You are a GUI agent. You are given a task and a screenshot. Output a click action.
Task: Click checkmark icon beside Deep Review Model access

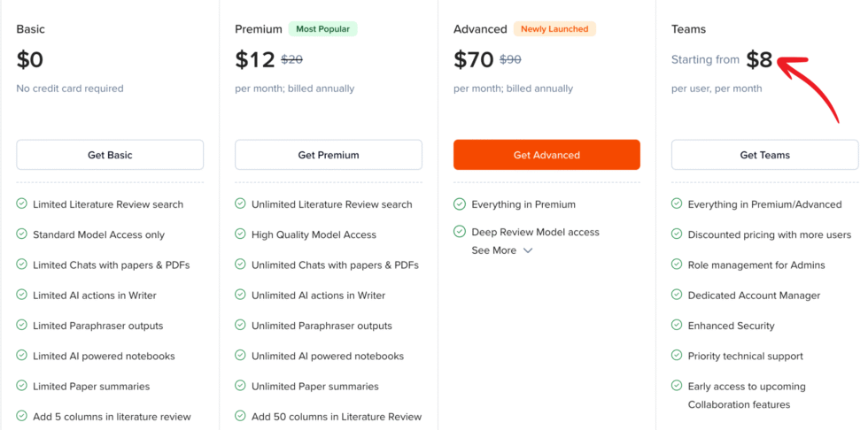460,232
